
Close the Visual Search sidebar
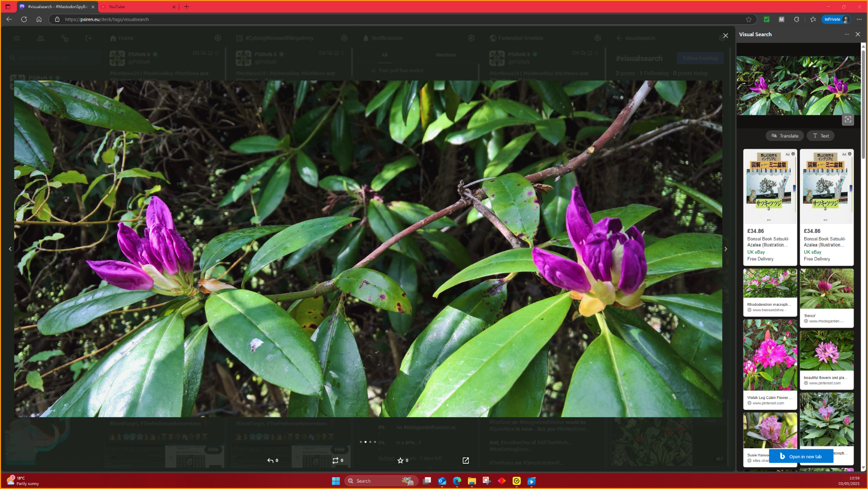pos(858,34)
